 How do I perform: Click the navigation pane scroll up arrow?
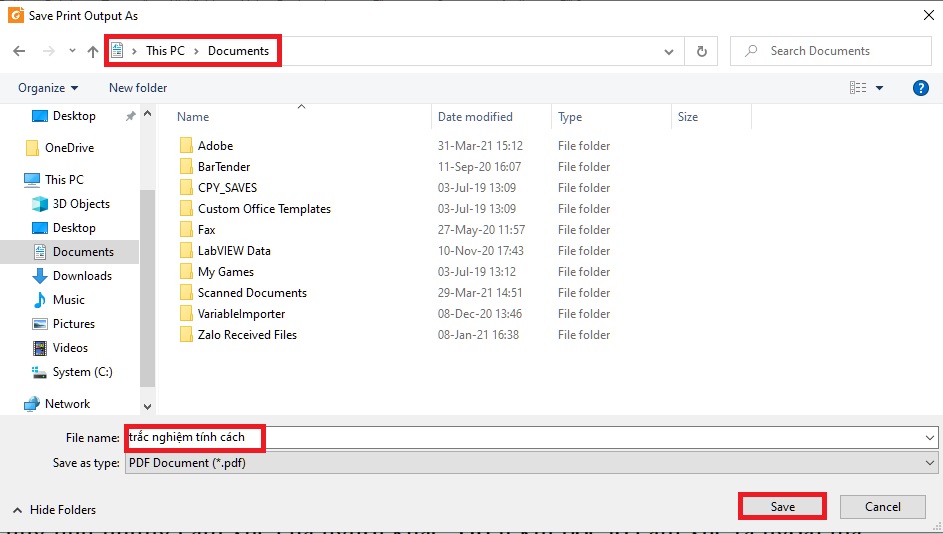(147, 114)
